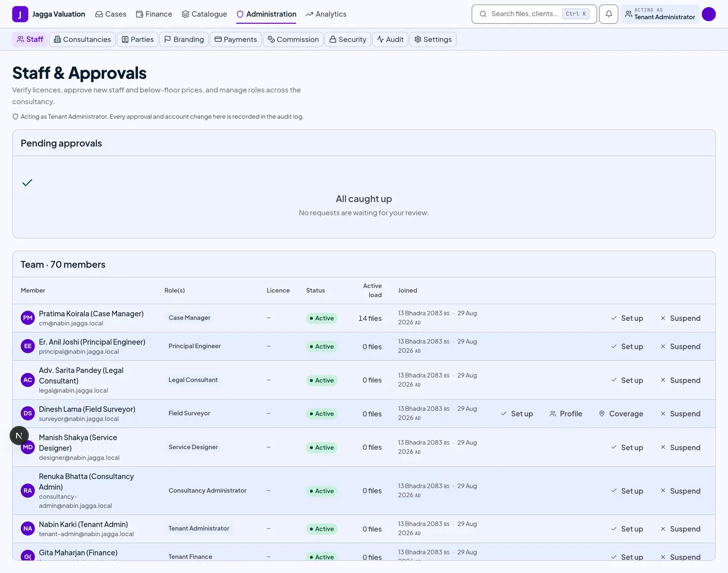Click the Member column header

tap(33, 291)
